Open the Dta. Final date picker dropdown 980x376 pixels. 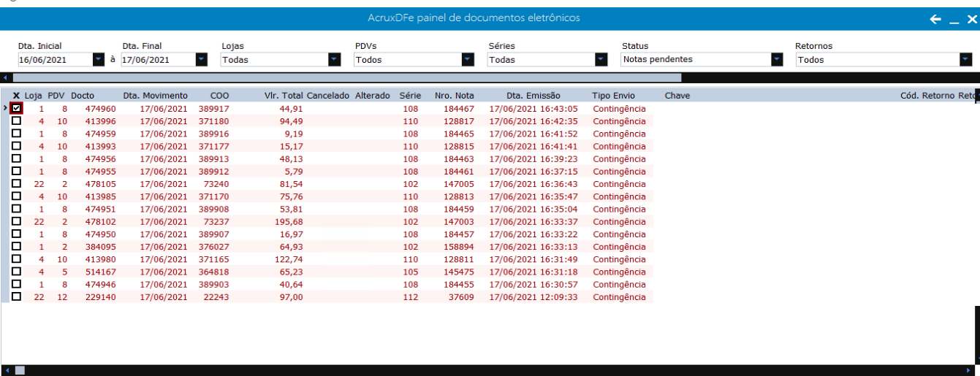pos(202,60)
